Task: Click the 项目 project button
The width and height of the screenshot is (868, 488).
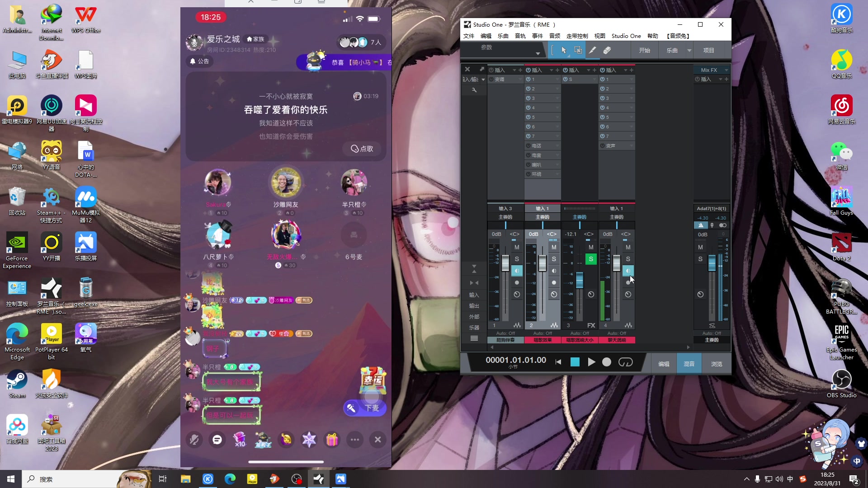Action: pos(708,50)
